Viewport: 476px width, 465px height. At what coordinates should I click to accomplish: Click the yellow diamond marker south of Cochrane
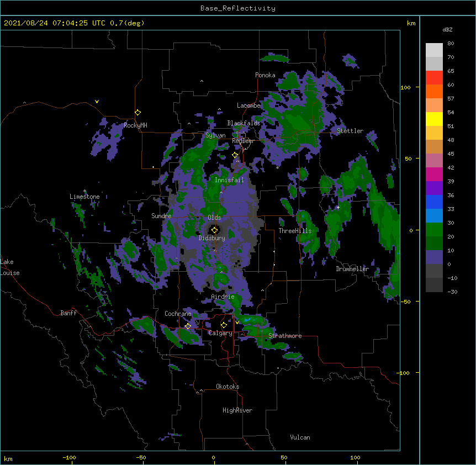coord(188,326)
